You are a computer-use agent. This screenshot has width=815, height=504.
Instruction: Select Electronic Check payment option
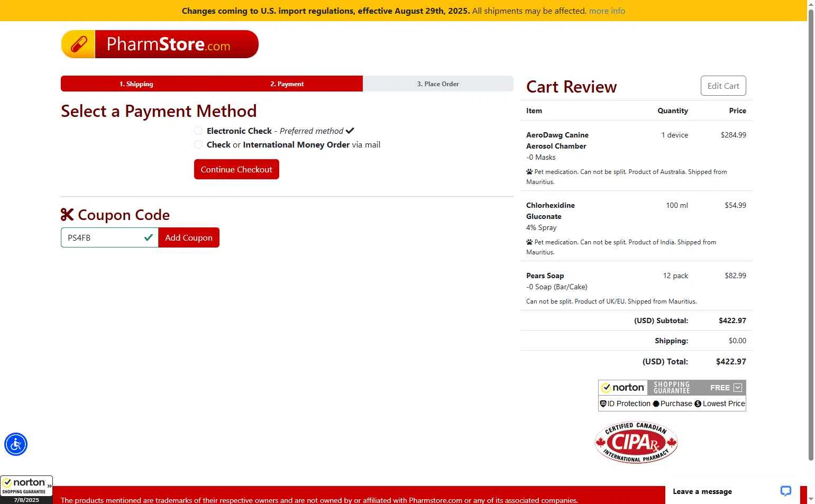pos(198,131)
